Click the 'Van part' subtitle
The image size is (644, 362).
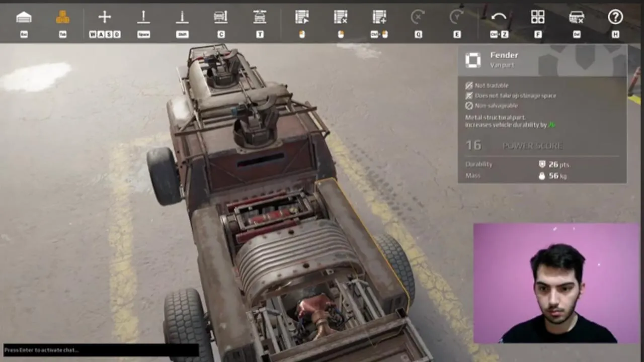pos(502,65)
